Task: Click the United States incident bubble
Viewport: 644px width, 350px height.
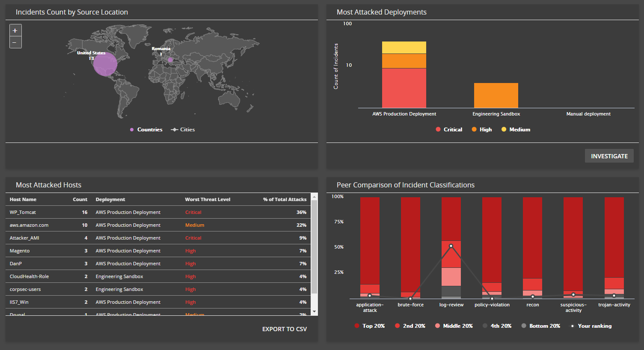Action: (105, 64)
